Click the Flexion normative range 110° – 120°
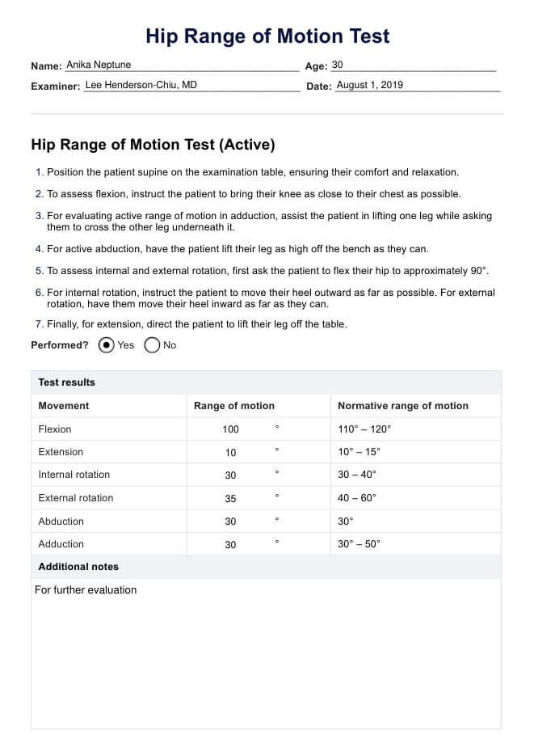 coord(364,429)
